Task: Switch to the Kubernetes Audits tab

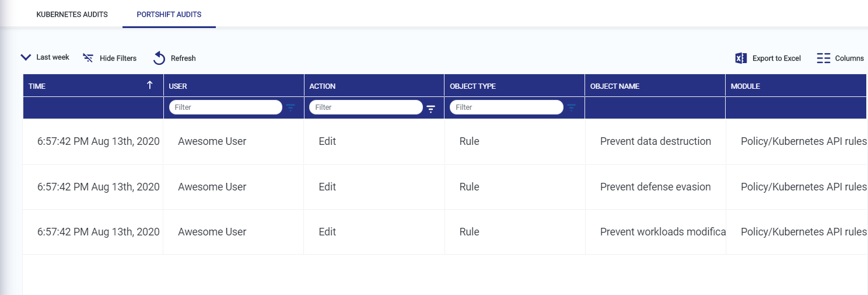Action: coord(72,15)
